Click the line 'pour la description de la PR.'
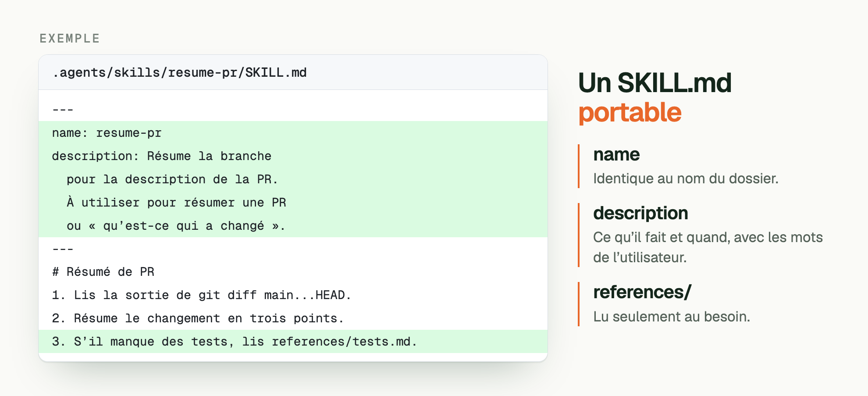The width and height of the screenshot is (868, 396). [172, 179]
